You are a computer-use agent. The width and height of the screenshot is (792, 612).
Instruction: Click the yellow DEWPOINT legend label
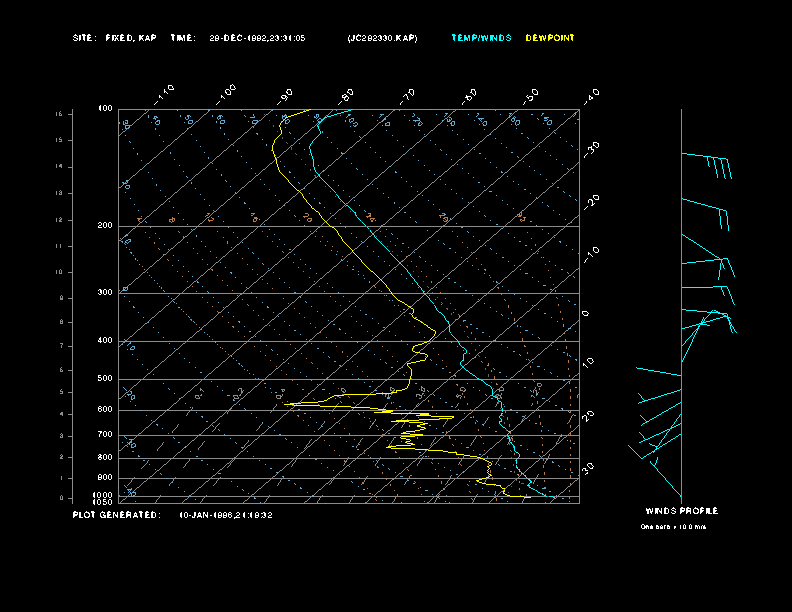[x=550, y=38]
